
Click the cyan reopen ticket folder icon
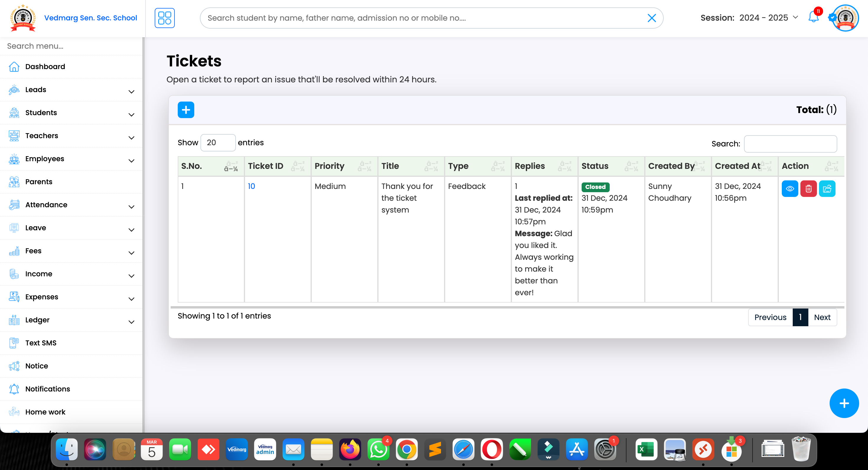point(827,189)
